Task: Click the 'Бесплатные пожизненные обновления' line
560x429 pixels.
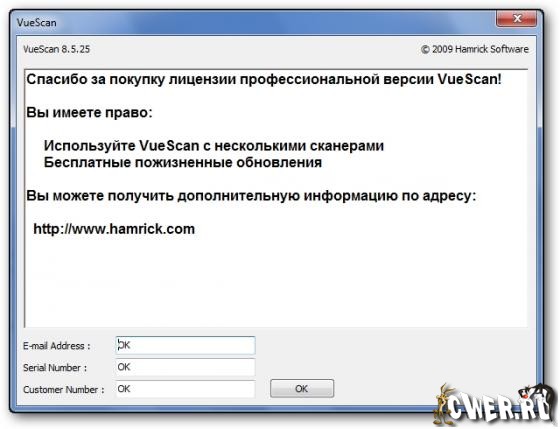Action: pyautogui.click(x=182, y=163)
